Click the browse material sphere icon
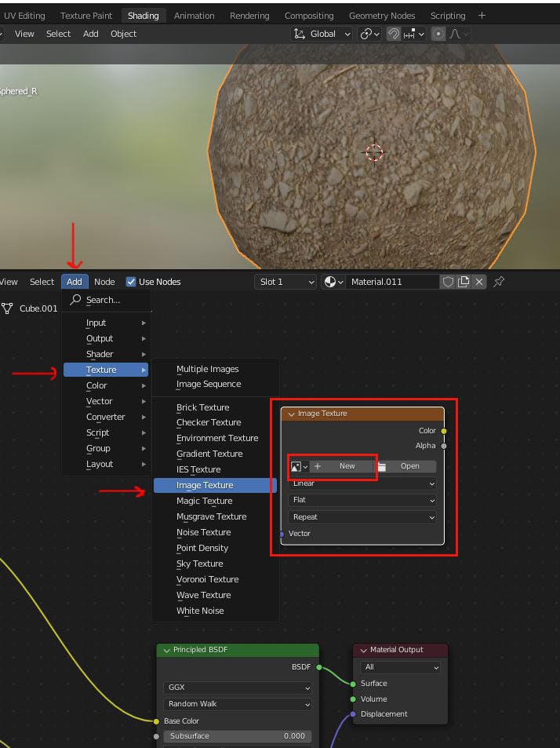 (x=332, y=282)
